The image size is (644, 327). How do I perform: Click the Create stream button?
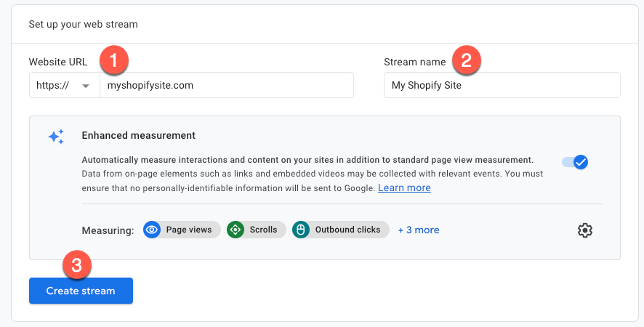click(81, 291)
